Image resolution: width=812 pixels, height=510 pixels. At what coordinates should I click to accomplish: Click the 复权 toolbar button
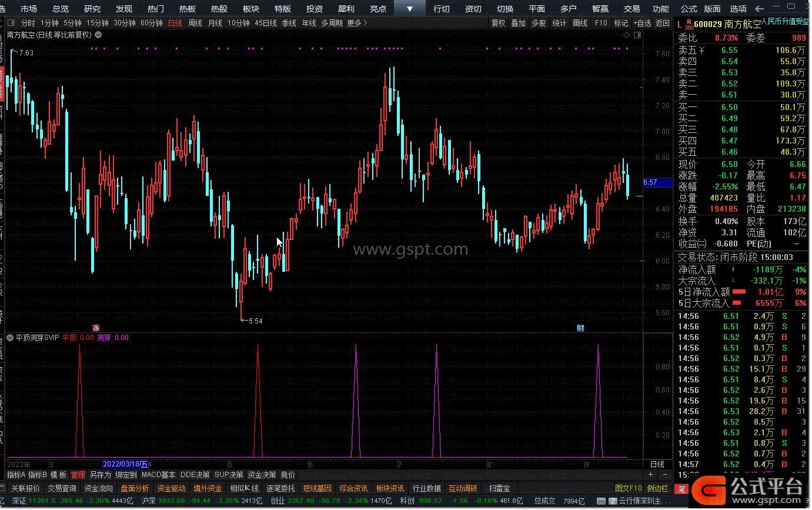pos(498,23)
